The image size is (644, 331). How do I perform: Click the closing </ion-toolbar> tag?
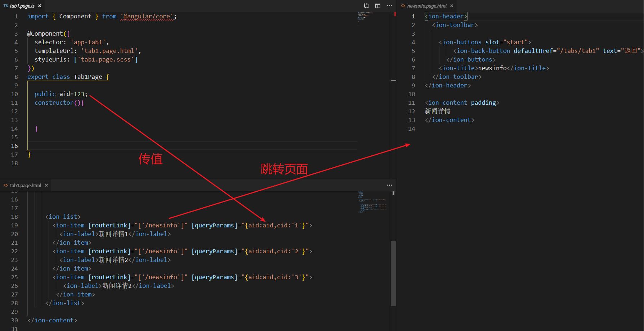click(457, 77)
